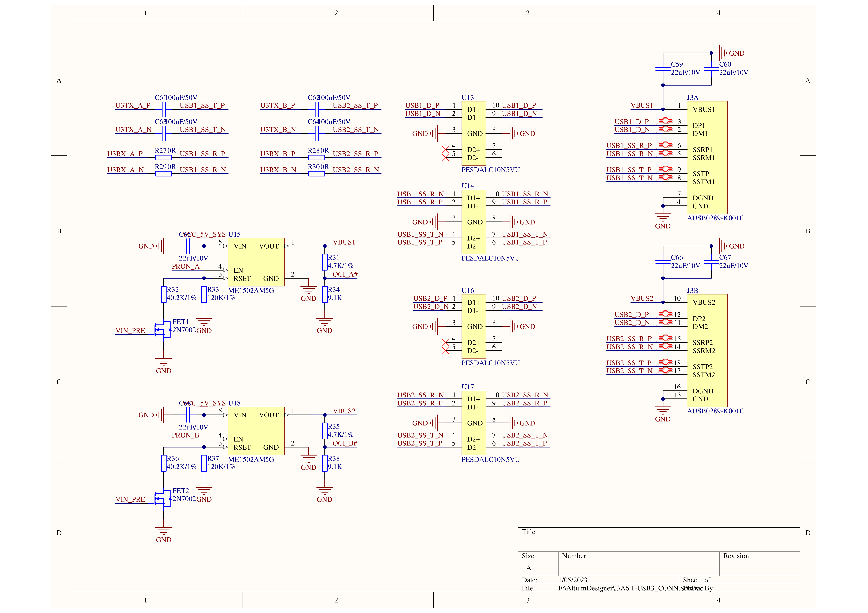Select the C60 capacitor symbol
Screen dimensions: 868x613
(x=711, y=69)
